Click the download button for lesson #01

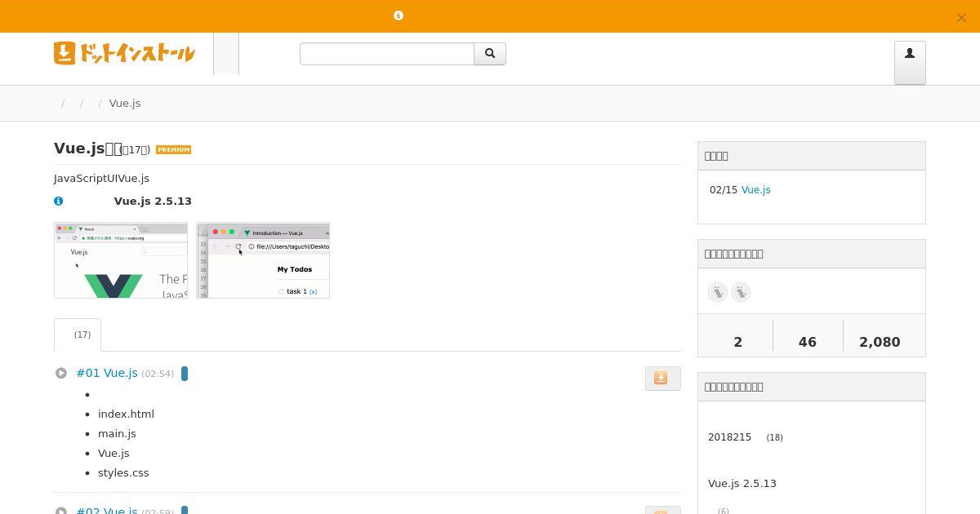tap(663, 378)
